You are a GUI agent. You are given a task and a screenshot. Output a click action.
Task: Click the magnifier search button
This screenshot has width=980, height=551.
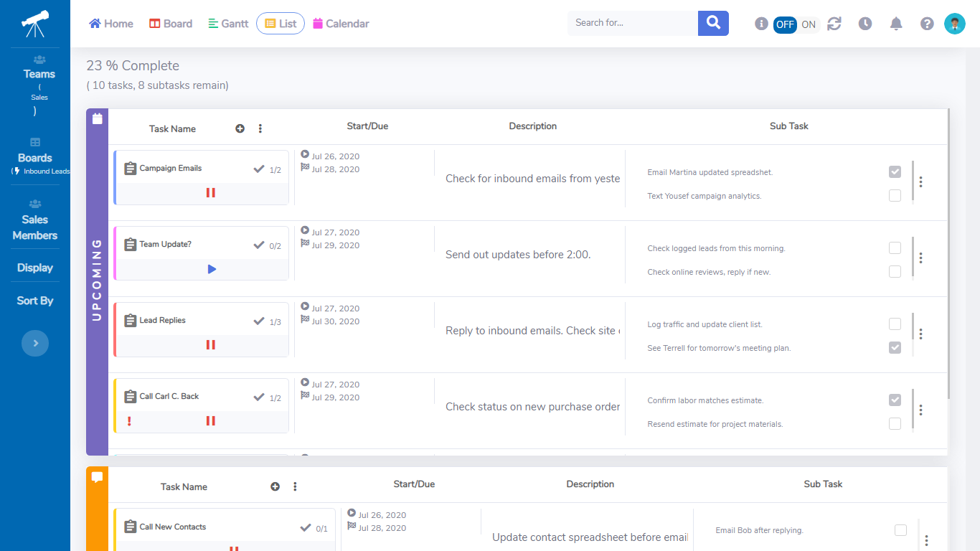point(713,23)
